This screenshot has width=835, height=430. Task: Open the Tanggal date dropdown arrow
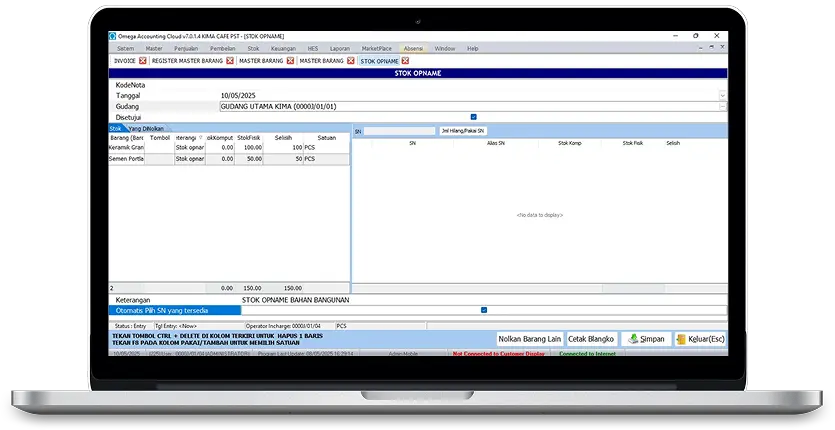(723, 95)
